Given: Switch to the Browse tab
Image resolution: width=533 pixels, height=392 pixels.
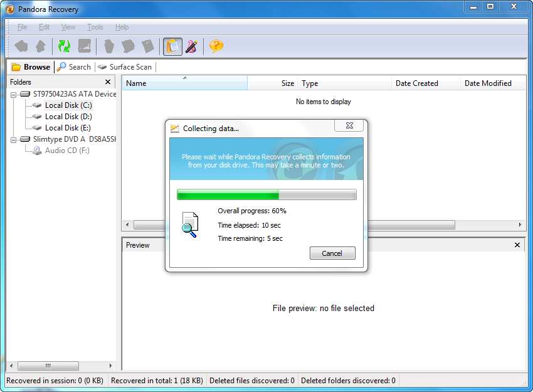Looking at the screenshot, I should tap(31, 67).
